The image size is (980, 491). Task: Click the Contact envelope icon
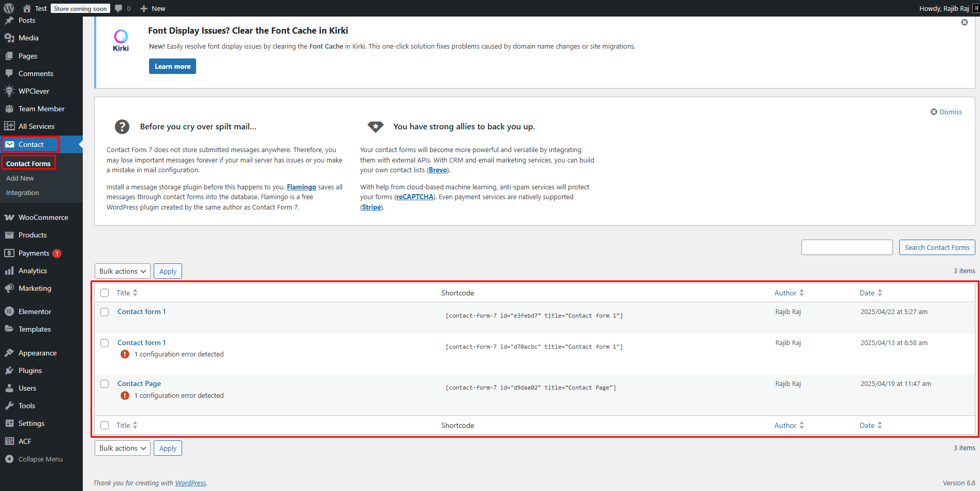[x=9, y=144]
